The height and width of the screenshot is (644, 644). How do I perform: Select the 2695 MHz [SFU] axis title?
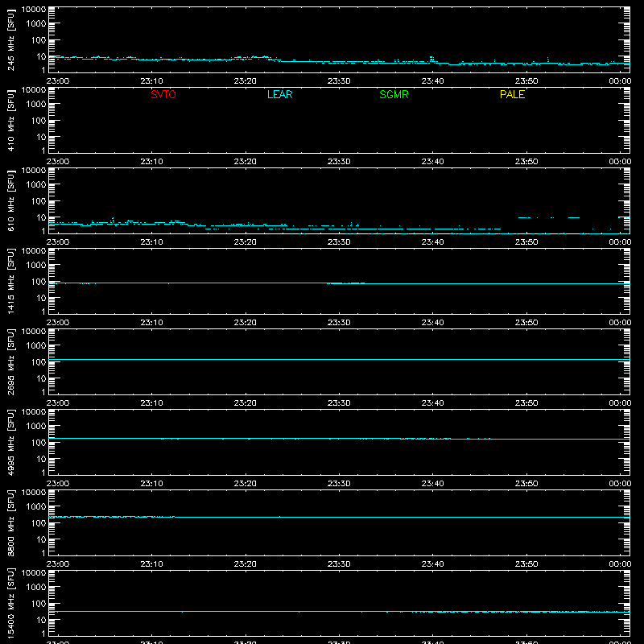click(10, 361)
